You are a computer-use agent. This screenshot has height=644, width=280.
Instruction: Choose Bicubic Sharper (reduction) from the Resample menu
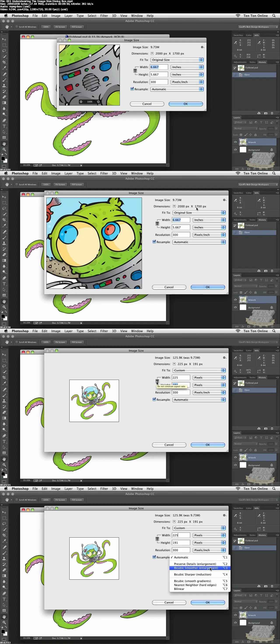click(200, 574)
